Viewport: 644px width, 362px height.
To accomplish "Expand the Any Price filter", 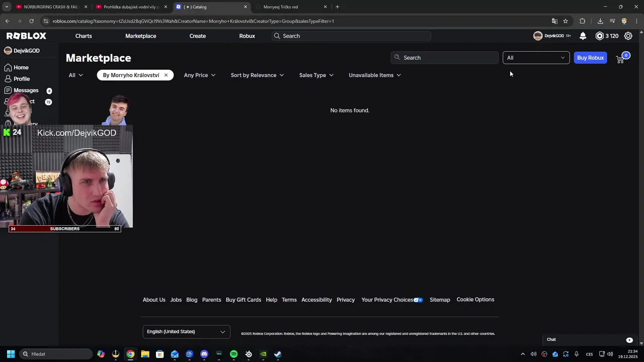I will point(200,75).
